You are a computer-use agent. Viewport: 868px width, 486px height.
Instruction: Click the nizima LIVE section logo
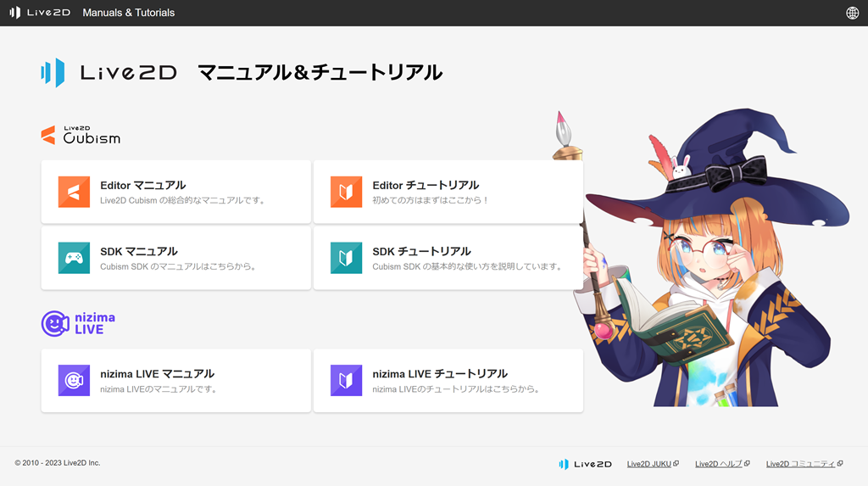[x=78, y=323]
